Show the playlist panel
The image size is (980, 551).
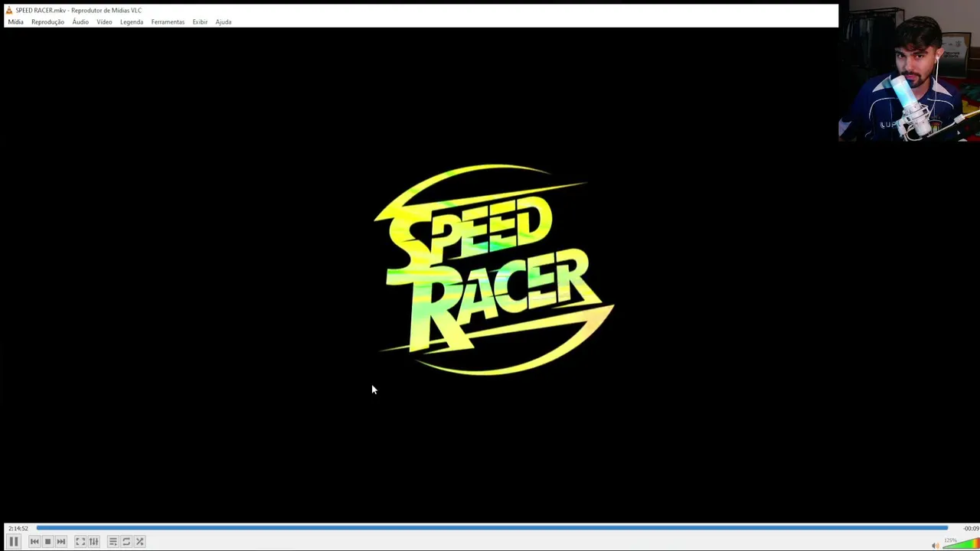click(113, 542)
